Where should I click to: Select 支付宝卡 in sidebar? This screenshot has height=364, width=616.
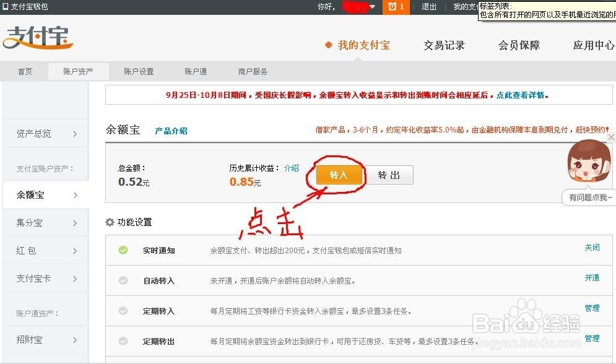(34, 279)
